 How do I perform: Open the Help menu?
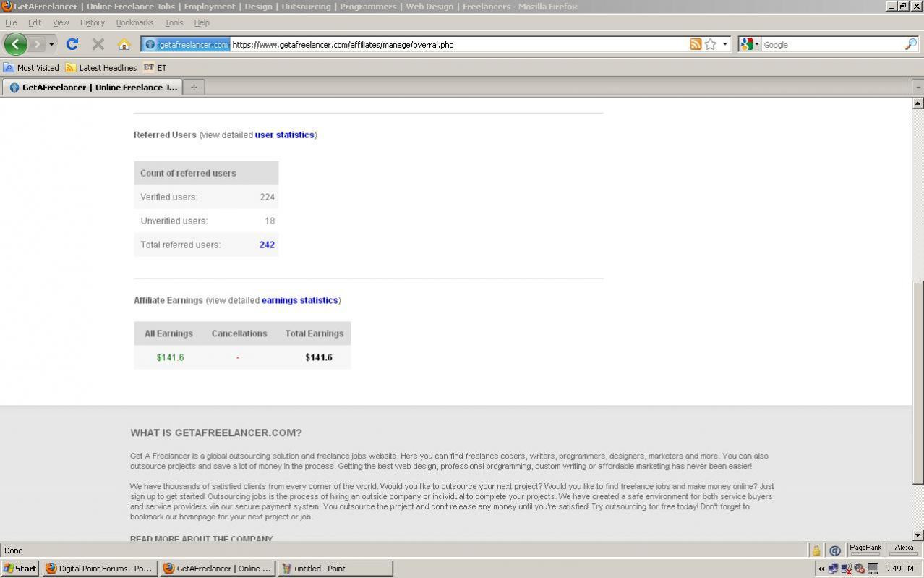pos(202,22)
